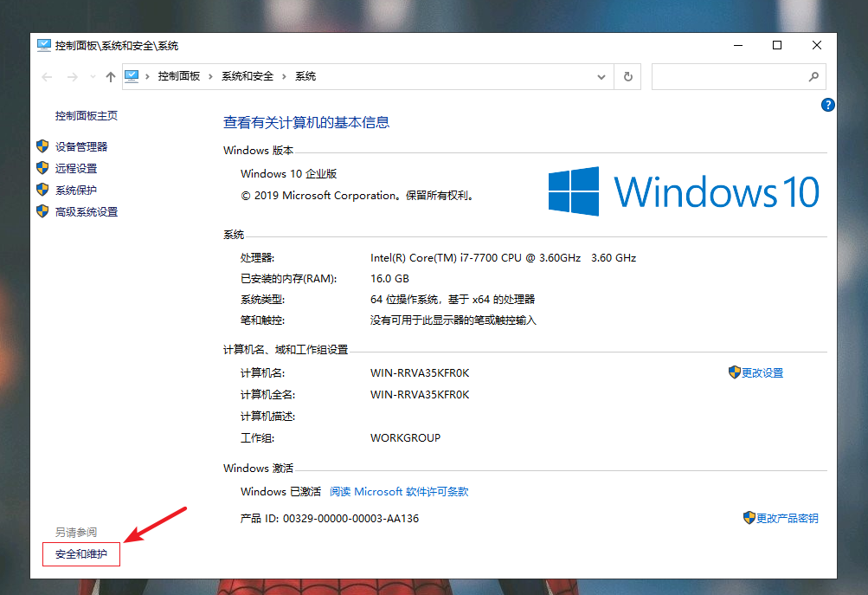Click the computer icon in address bar
This screenshot has height=595, width=868.
tap(132, 76)
